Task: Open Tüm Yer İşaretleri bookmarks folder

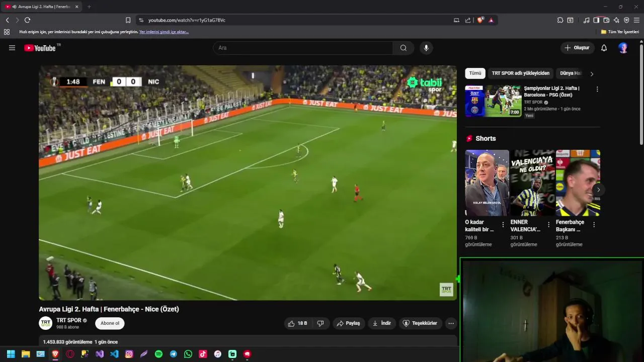Action: tap(620, 32)
